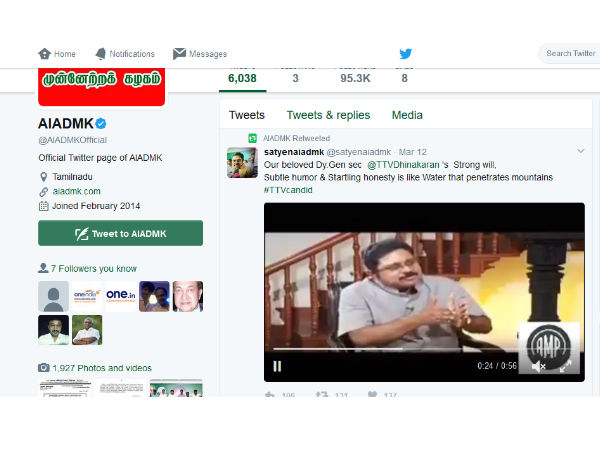600x450 pixels.
Task: Open the Media tab
Action: pyautogui.click(x=407, y=115)
